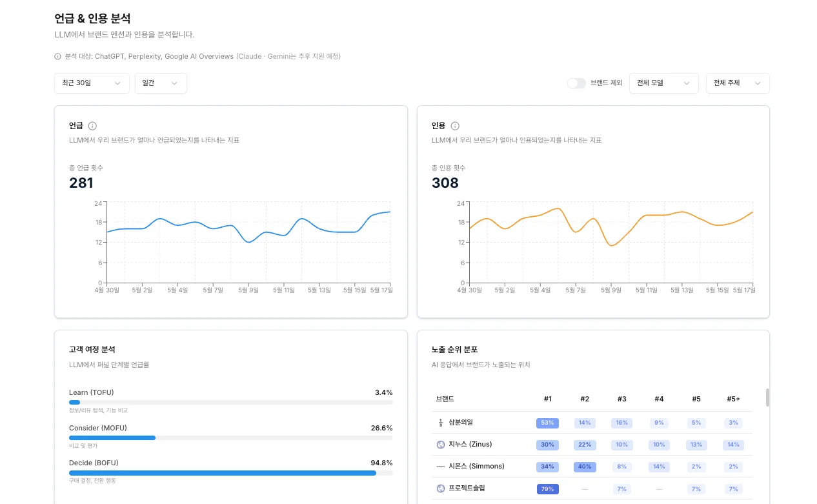Screen dimensions: 817x504
Task: Open the 최근 30일 period dropdown
Action: (x=92, y=83)
